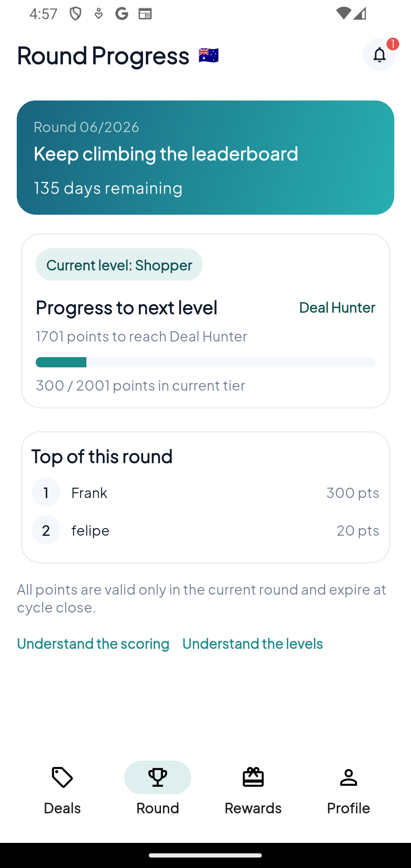Tap the Australian flag icon
Screen dimensions: 411x868
(x=209, y=56)
